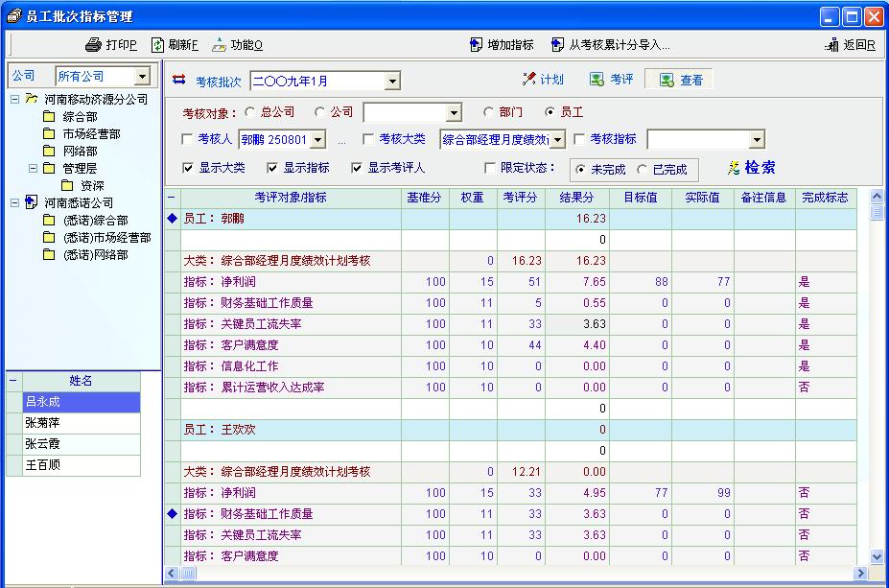Screen dimensions: 889x588
Task: Click the icon beside 考核批次
Action: click(x=179, y=81)
